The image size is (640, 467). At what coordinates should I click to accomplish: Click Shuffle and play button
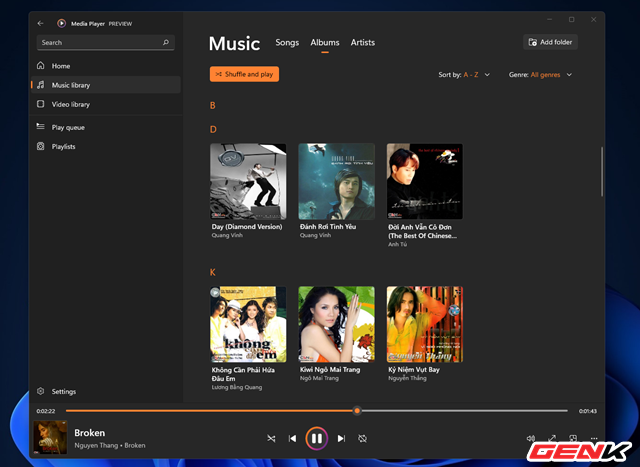[x=244, y=74]
